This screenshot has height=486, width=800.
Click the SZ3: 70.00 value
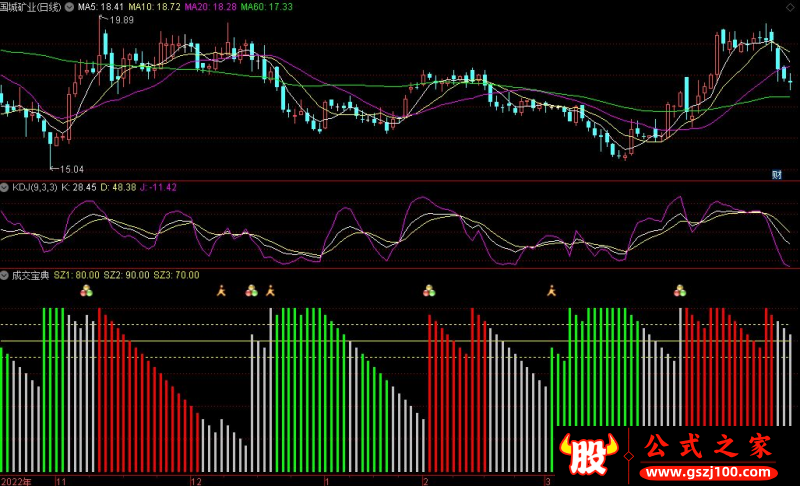click(x=177, y=275)
